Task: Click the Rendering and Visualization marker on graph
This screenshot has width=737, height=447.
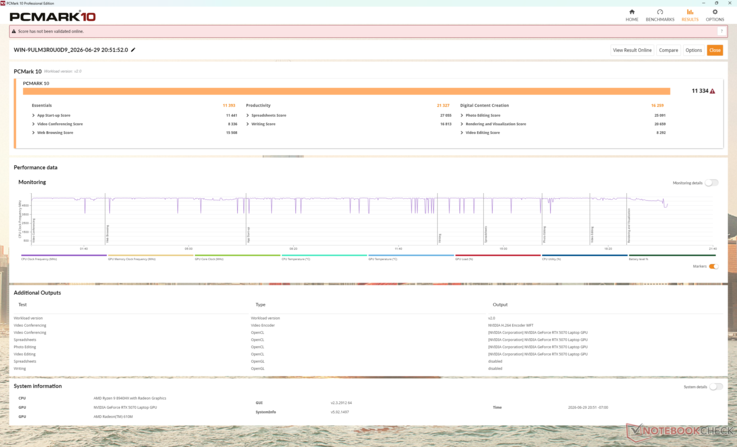Action: [x=628, y=226]
